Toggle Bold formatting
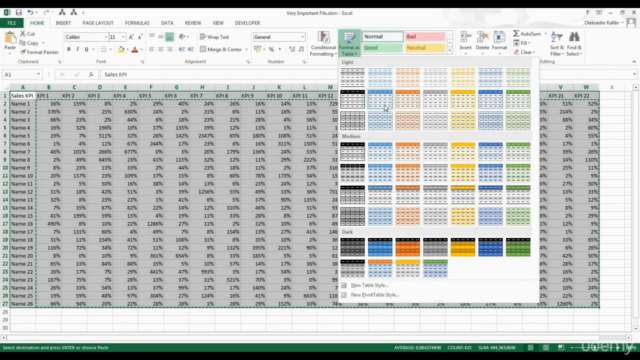This screenshot has width=640, height=360. pos(69,49)
